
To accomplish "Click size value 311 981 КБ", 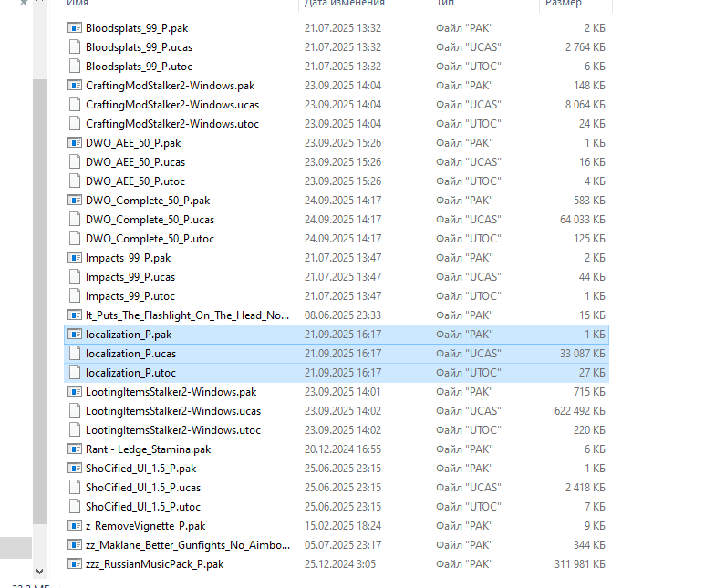I will pyautogui.click(x=580, y=563).
